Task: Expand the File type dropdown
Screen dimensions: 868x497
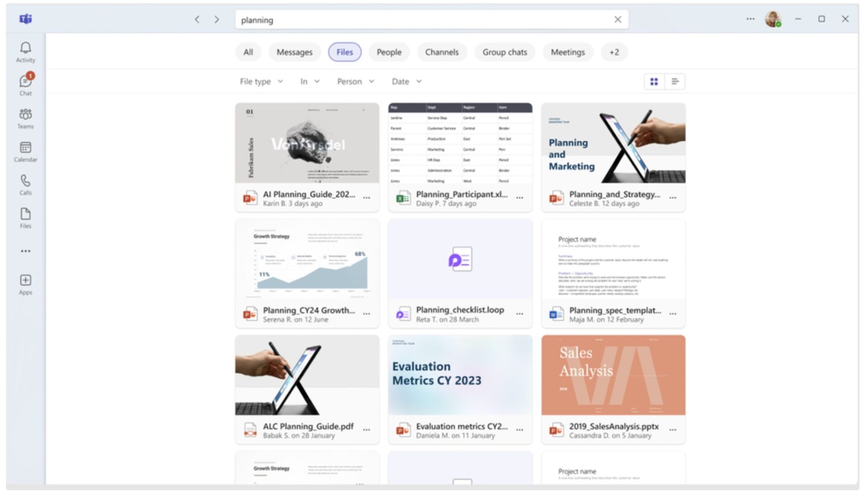Action: (x=261, y=81)
